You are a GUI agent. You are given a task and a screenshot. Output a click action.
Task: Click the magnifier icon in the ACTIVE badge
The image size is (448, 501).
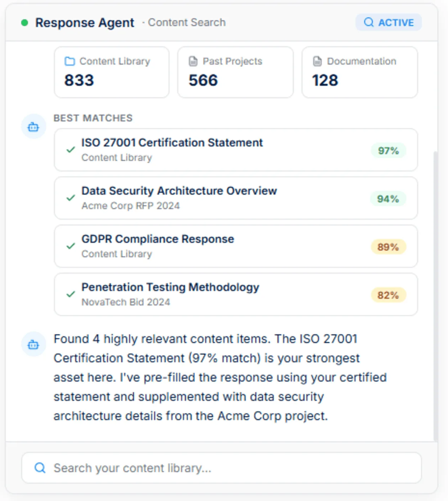(x=369, y=22)
